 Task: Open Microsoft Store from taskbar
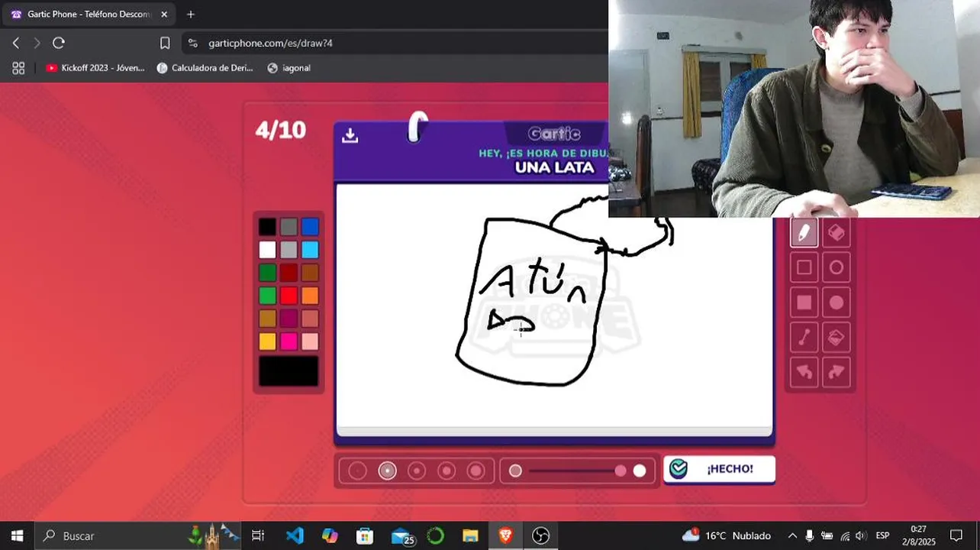coord(365,535)
